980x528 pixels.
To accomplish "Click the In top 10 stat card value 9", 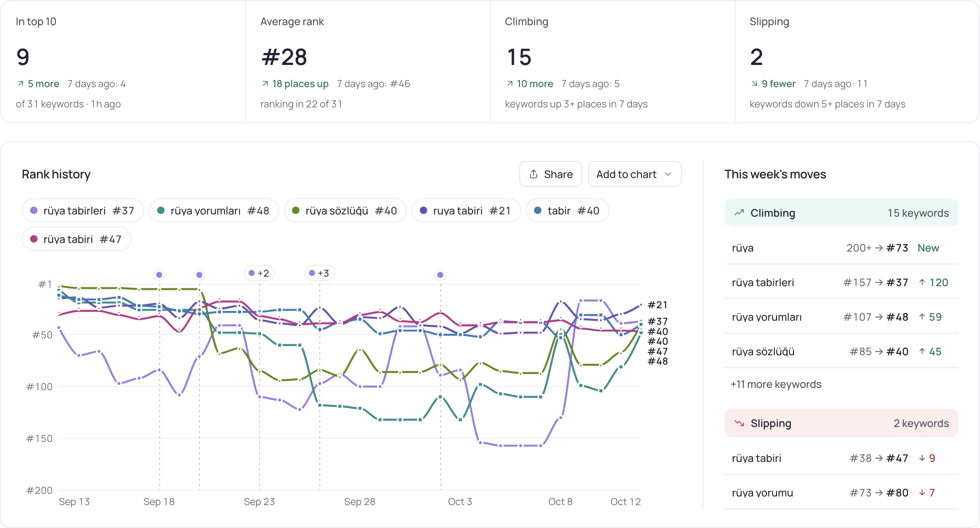I will click(23, 57).
